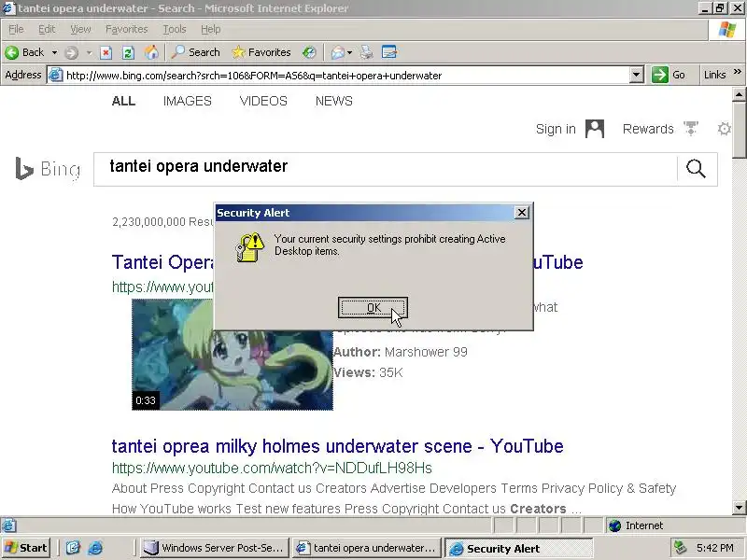Open tantei oprea milky holmes underwater scene link
747x560 pixels.
click(x=337, y=446)
